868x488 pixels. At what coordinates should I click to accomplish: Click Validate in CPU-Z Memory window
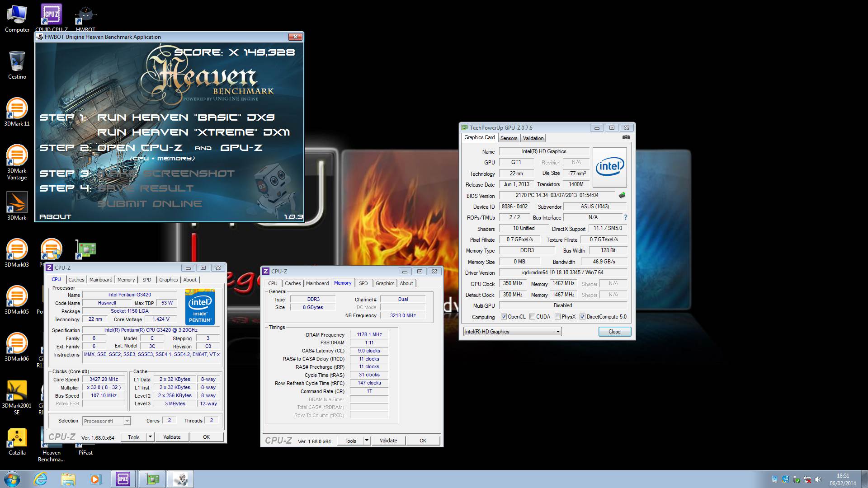(x=388, y=441)
